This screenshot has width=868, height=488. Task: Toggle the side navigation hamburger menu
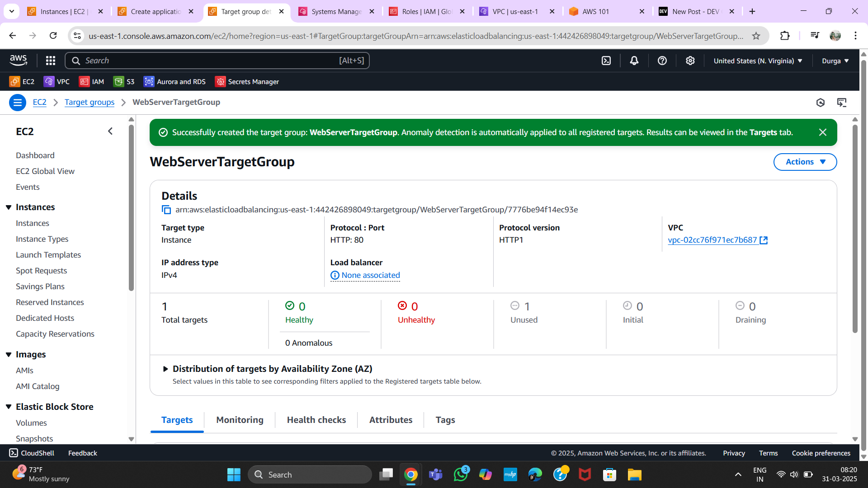18,103
